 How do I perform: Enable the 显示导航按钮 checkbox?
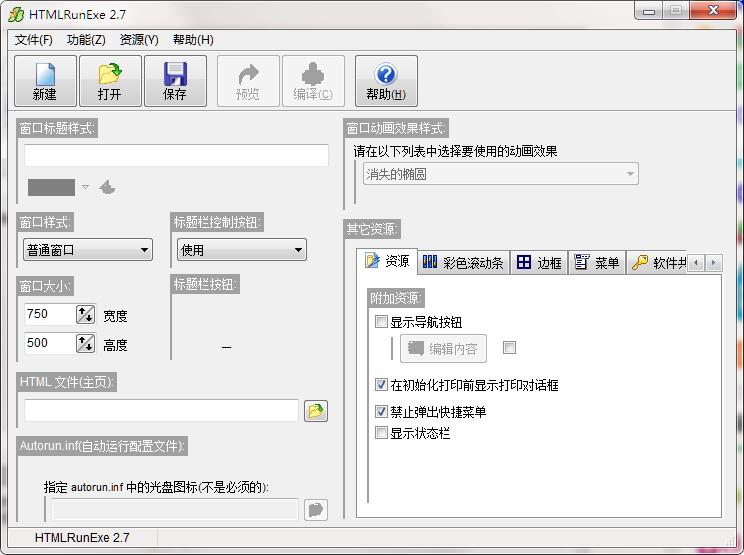tap(381, 322)
